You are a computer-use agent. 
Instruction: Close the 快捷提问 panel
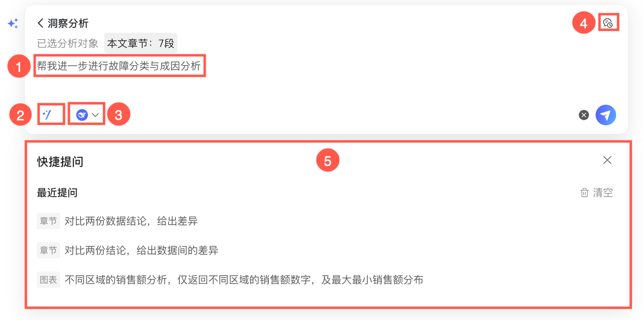(x=607, y=160)
